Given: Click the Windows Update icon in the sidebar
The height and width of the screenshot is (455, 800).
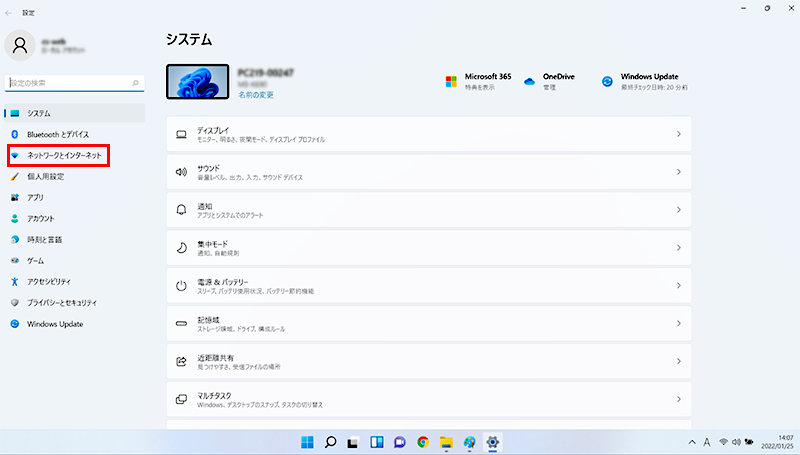Looking at the screenshot, I should 15,323.
